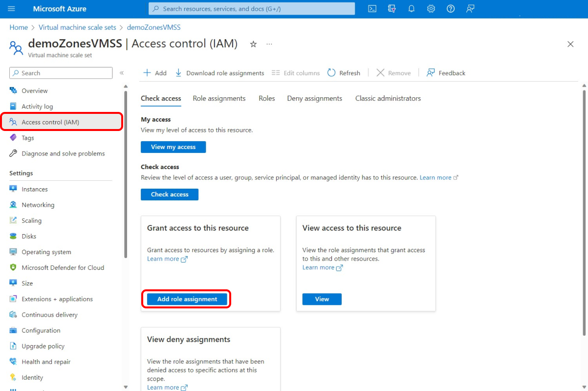Collapse the sidebar with the chevron

121,72
